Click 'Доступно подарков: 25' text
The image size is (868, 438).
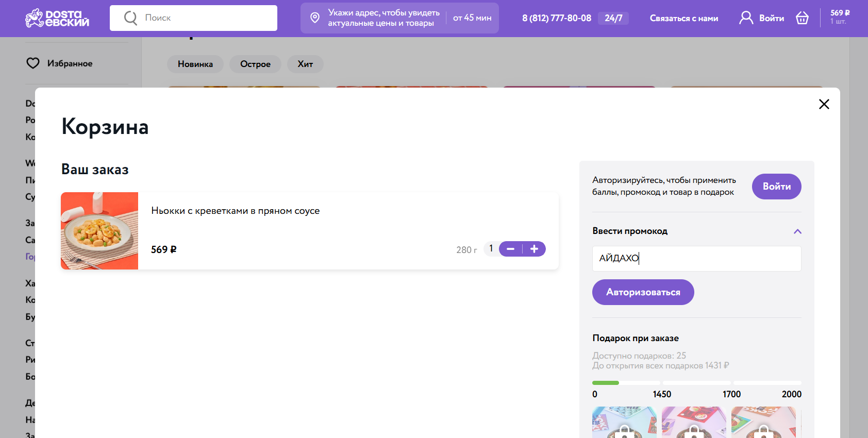[x=639, y=356]
